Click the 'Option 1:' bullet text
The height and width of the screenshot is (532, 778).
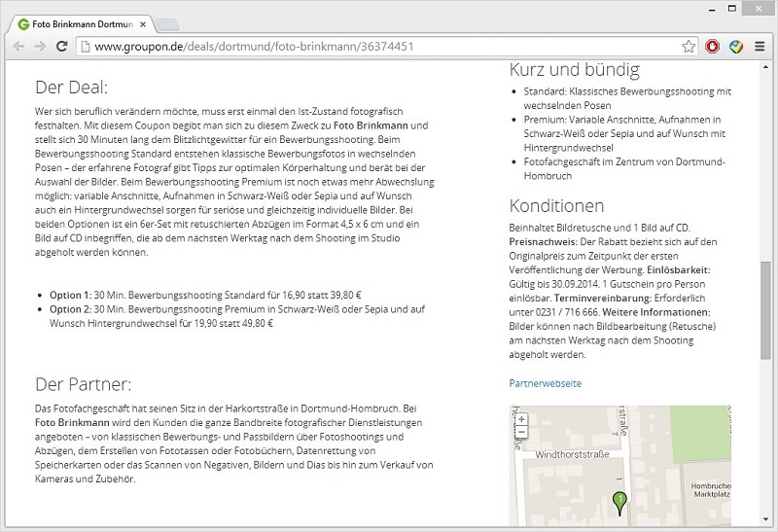[x=70, y=295]
